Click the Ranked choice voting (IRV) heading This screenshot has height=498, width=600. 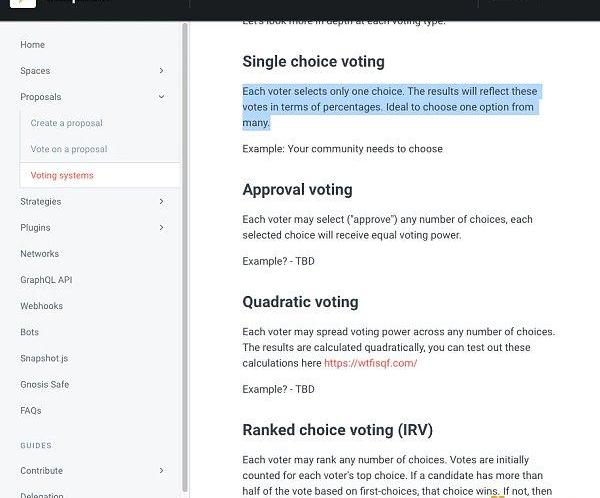[x=337, y=430]
